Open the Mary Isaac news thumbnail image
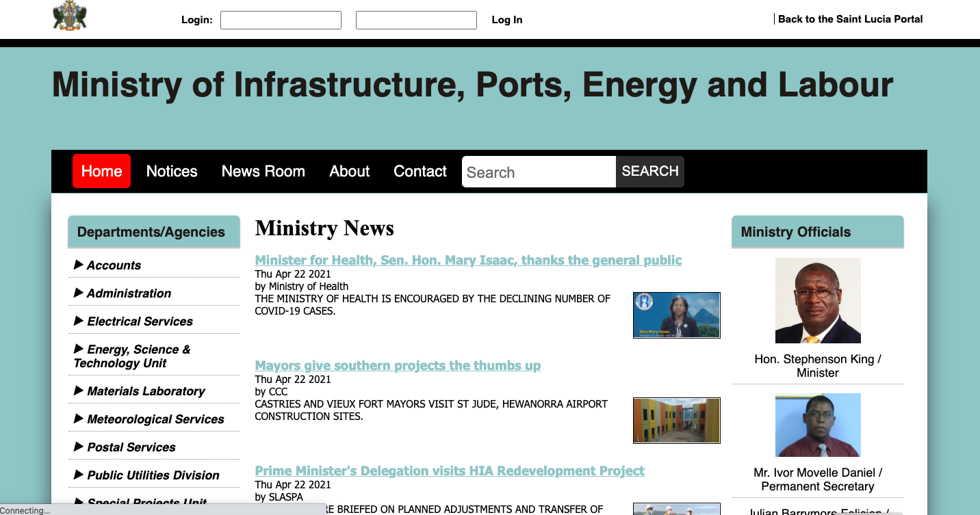980x515 pixels. click(x=676, y=315)
